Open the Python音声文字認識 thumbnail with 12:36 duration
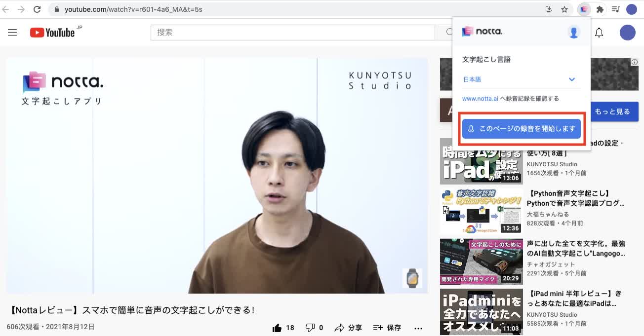Viewport: 644px width, 336px height. click(x=481, y=212)
